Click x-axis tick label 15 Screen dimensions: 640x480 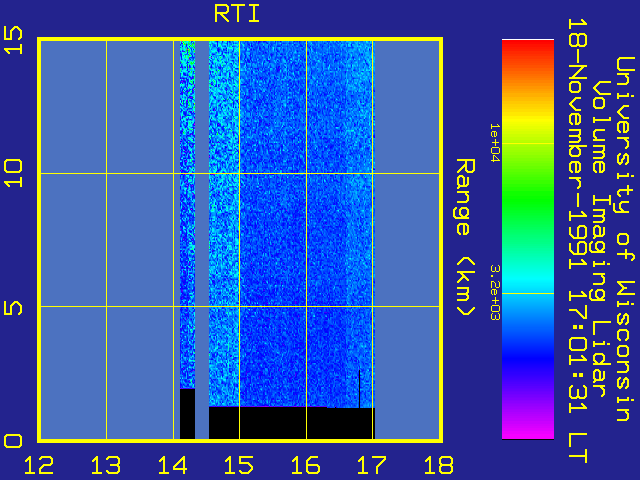click(x=239, y=465)
